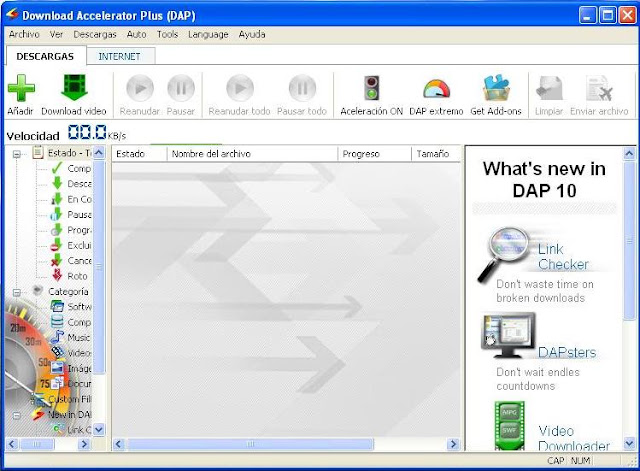This screenshot has height=471, width=640.
Task: Open DAP extremo speedometer icon
Action: point(436,89)
